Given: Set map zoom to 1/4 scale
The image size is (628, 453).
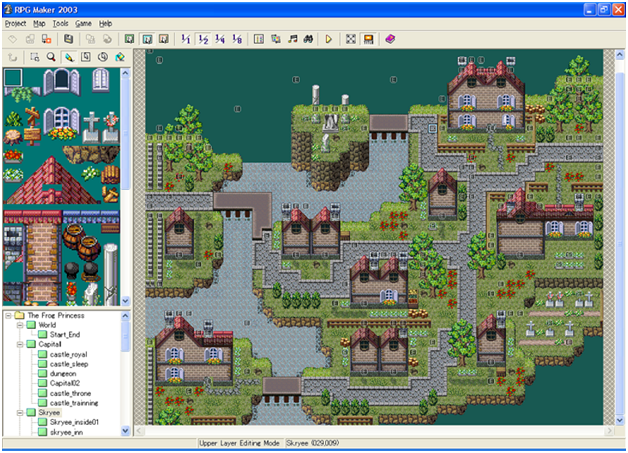Looking at the screenshot, I should coord(220,39).
